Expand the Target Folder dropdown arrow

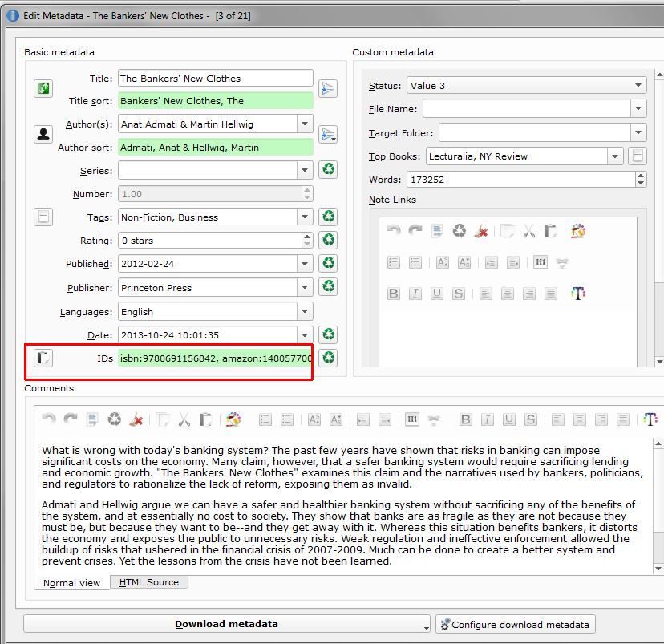[638, 132]
